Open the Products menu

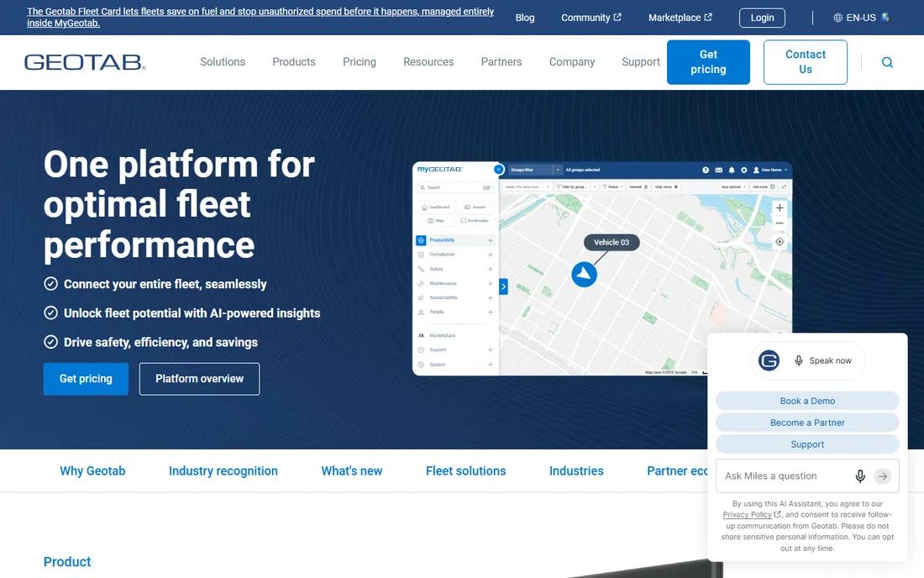point(293,62)
